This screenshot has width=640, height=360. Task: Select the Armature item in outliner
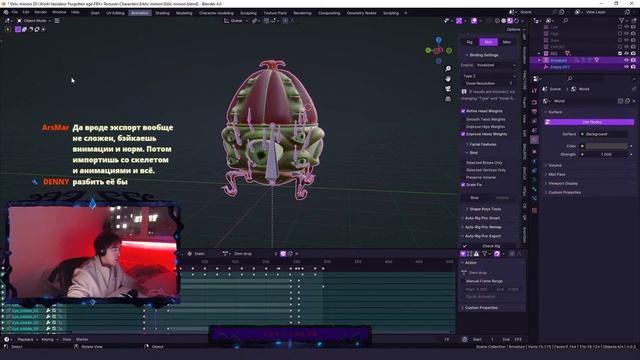(x=558, y=60)
